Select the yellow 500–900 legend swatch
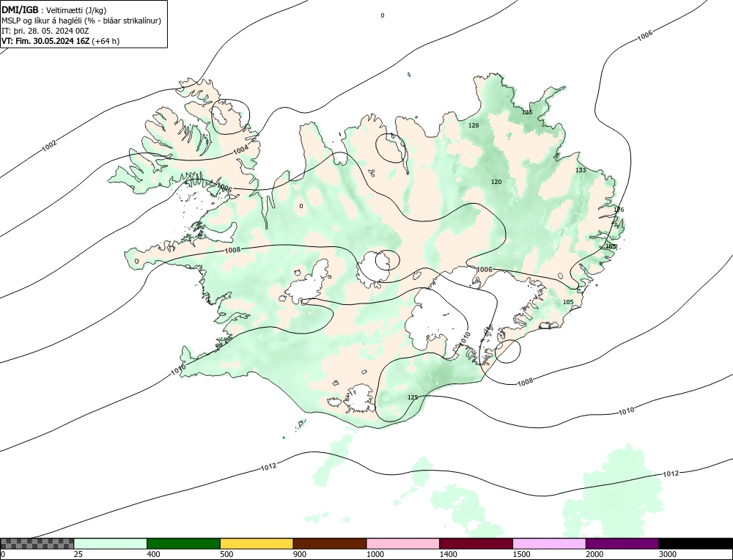The height and width of the screenshot is (560, 733). pyautogui.click(x=257, y=543)
